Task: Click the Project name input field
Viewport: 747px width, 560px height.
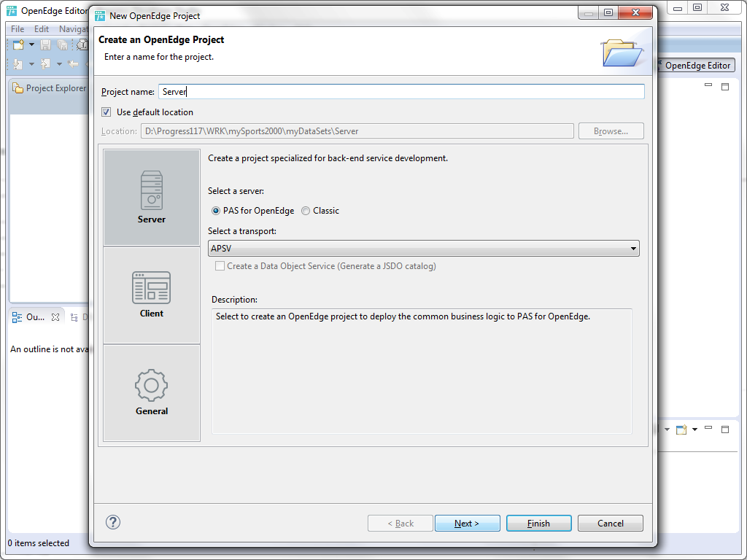Action: (x=402, y=92)
